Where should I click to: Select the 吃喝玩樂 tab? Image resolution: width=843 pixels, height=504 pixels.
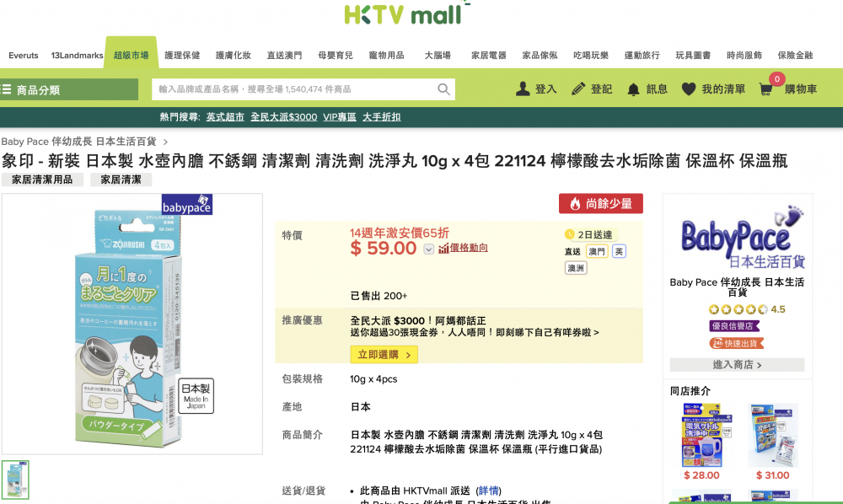coord(591,56)
